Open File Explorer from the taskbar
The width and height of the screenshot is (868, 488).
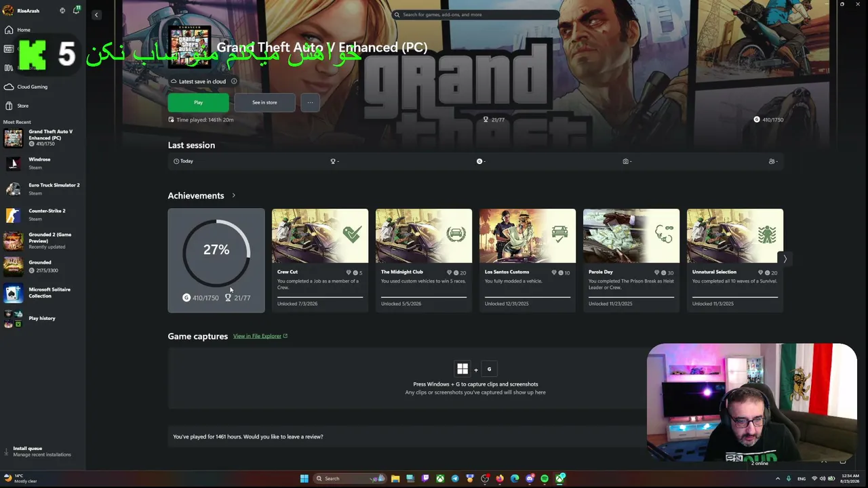tap(395, 479)
